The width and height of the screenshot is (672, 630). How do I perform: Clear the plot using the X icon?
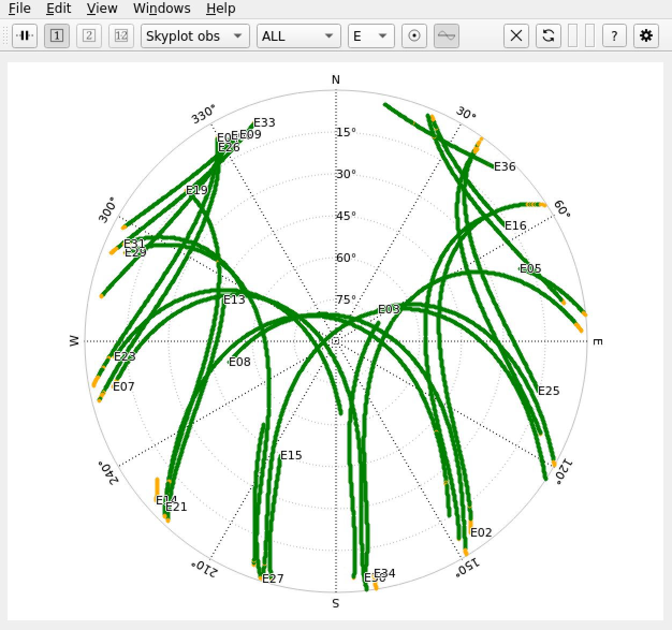[x=515, y=36]
